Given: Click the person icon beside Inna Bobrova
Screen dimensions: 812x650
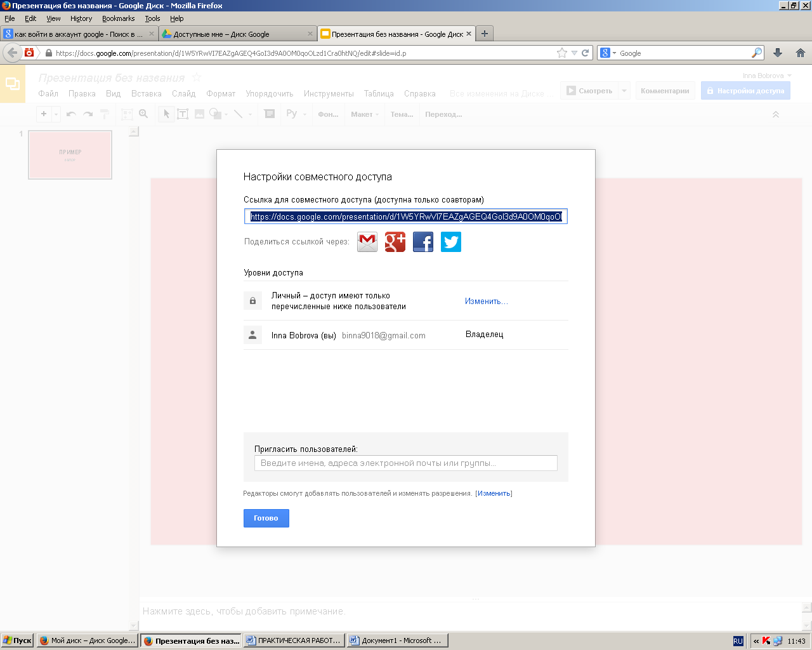Looking at the screenshot, I should (252, 335).
